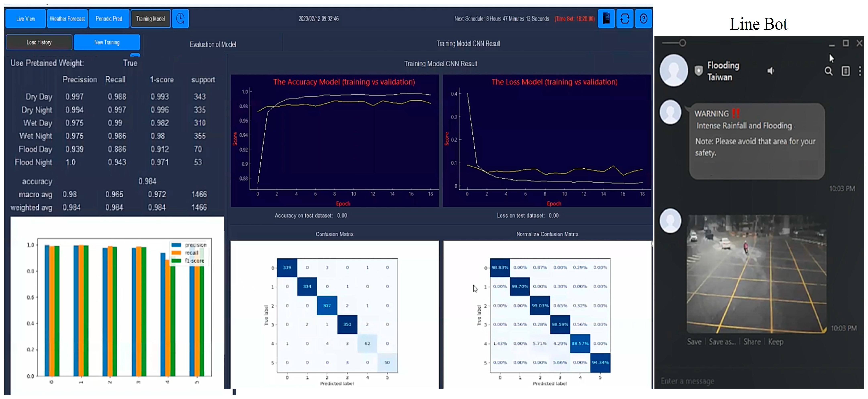This screenshot has height=399, width=868.
Task: Mute notifications with the speaker icon
Action: point(771,71)
